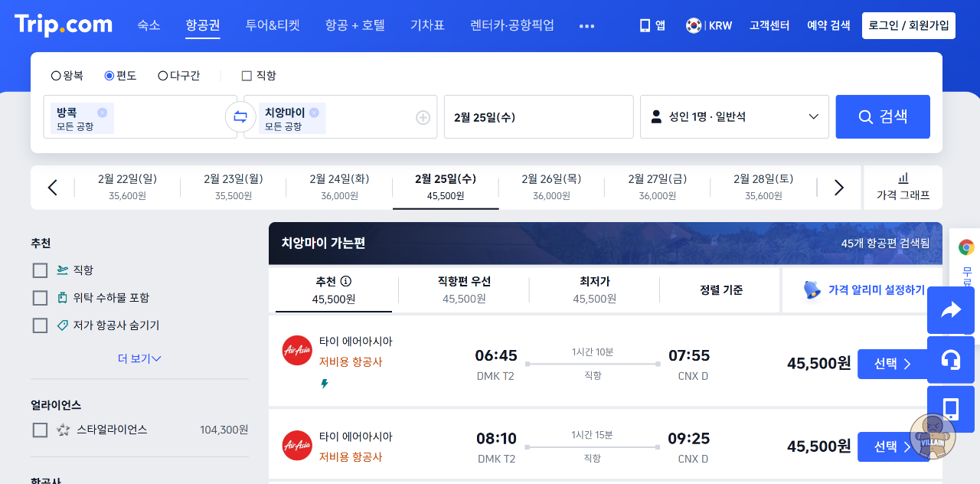The height and width of the screenshot is (484, 980).
Task: Expand more filters with 더 보기
Action: pos(139,358)
